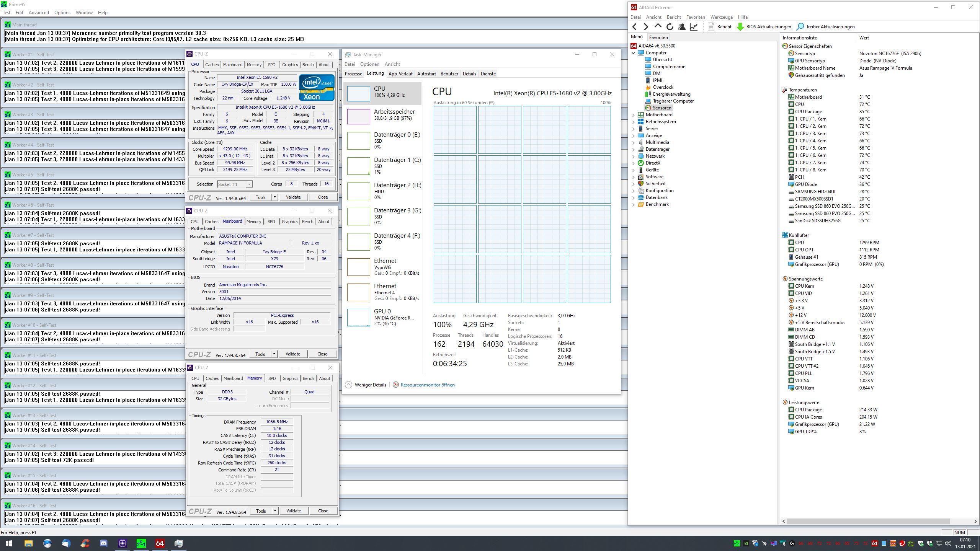Refresh the AIDA64 sensor page
Viewport: 980px width, 551px height.
(x=670, y=26)
